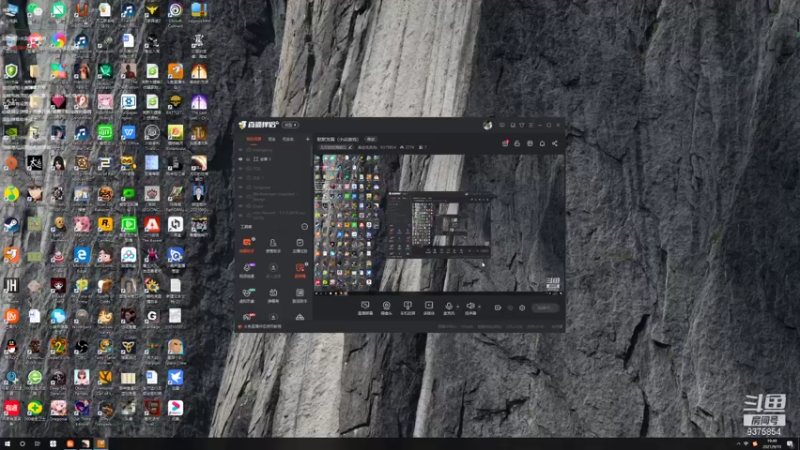Screen dimensions: 800x450
Task: Open the share icon above the preview
Action: point(555,143)
